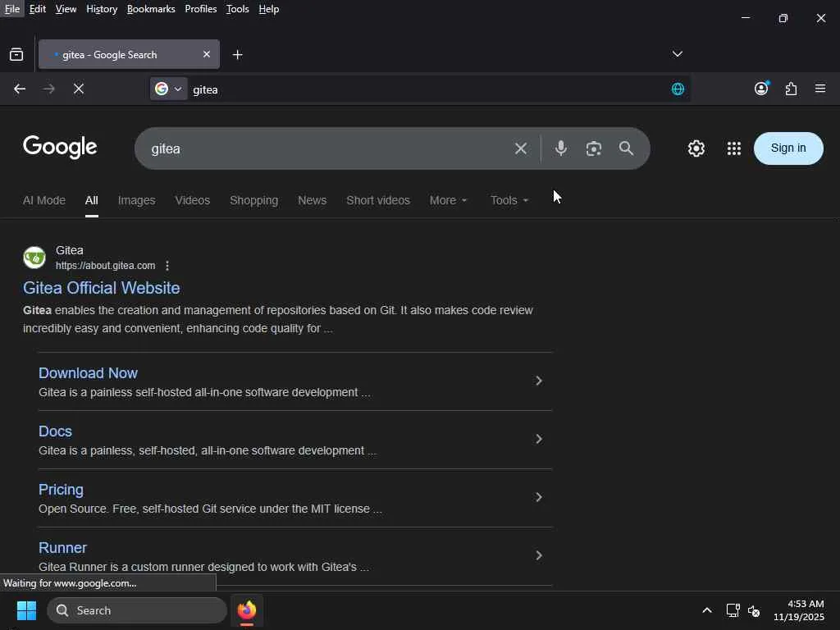The height and width of the screenshot is (630, 840).
Task: Switch to the AI Mode tab
Action: [44, 200]
